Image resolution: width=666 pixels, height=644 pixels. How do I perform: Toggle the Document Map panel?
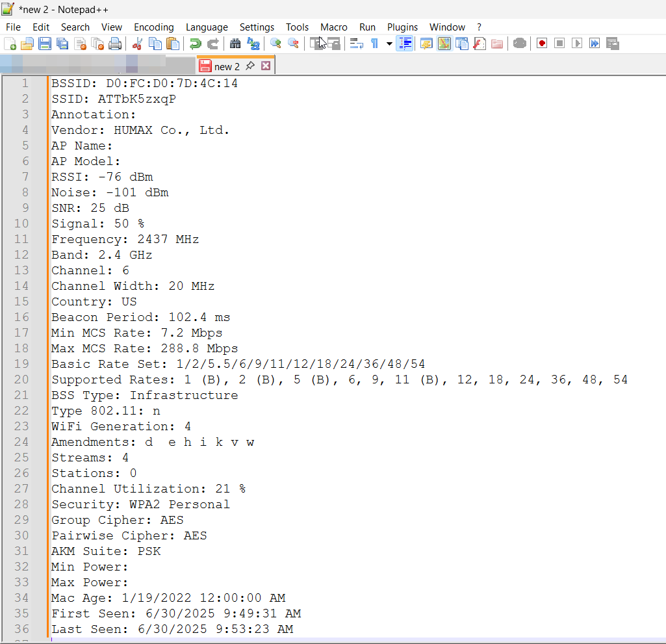(x=444, y=44)
